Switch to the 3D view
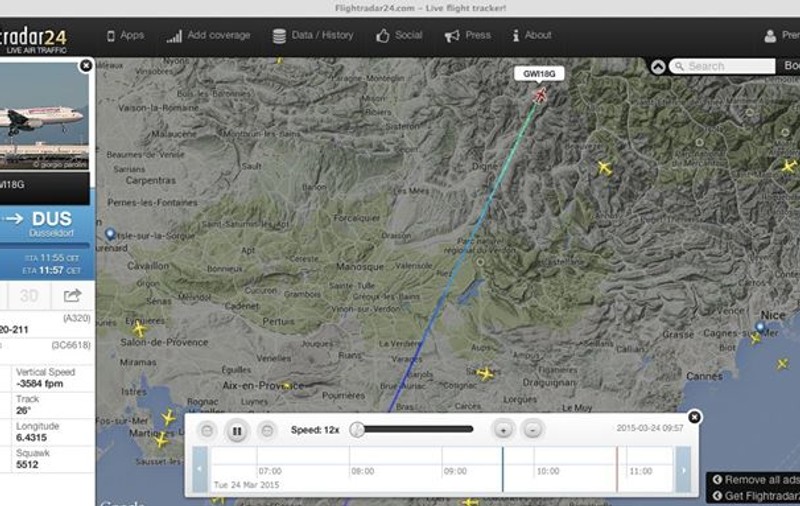The height and width of the screenshot is (506, 800). [29, 296]
